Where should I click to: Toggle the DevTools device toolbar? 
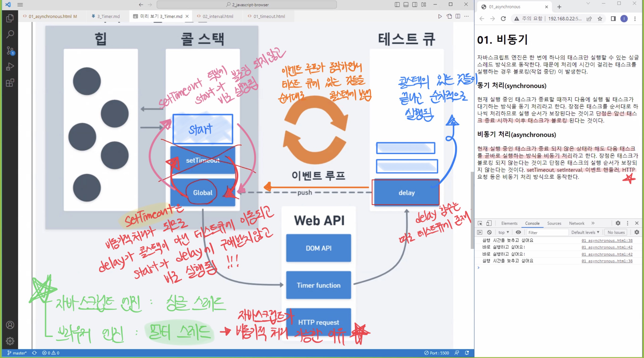[x=489, y=223]
